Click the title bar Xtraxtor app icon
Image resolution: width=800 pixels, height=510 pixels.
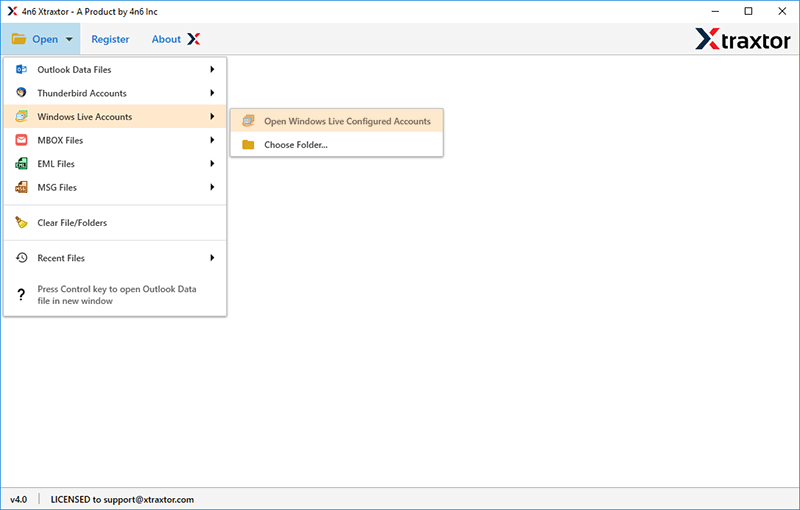(x=12, y=11)
